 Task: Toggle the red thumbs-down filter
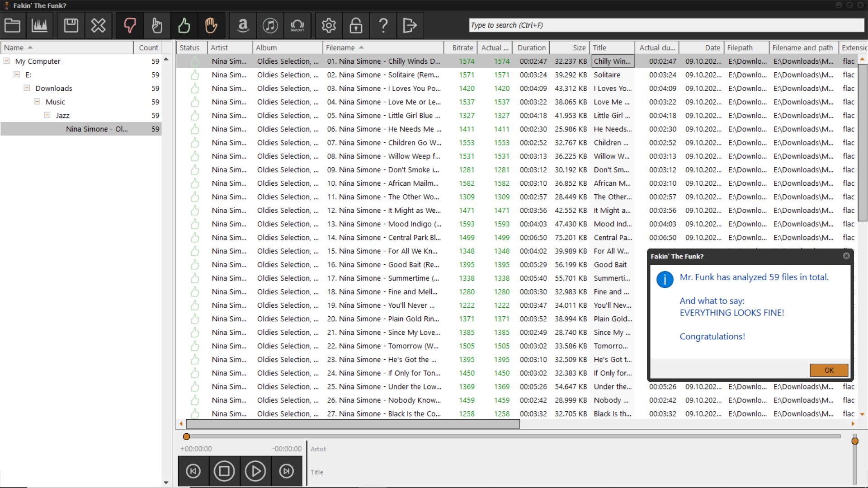pyautogui.click(x=130, y=25)
